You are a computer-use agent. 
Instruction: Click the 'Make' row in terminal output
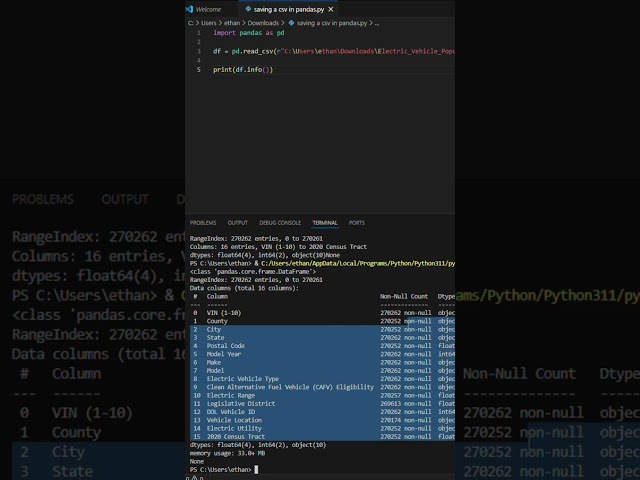[x=322, y=362]
